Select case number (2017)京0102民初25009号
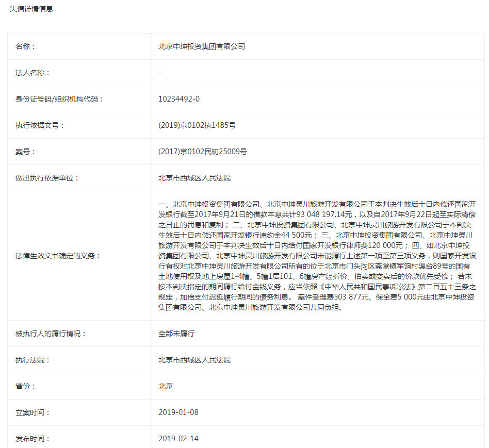Viewport: 489px width, 448px height. (202, 152)
